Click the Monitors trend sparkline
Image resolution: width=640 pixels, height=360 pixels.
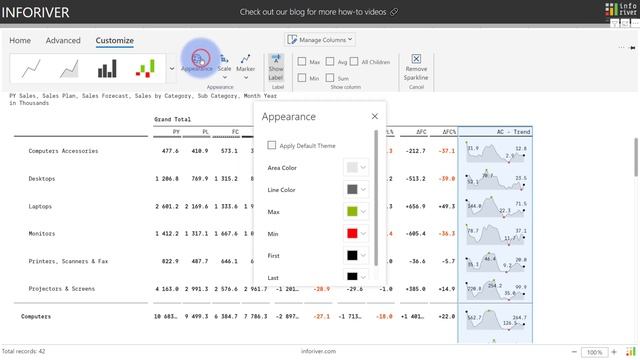495,234
